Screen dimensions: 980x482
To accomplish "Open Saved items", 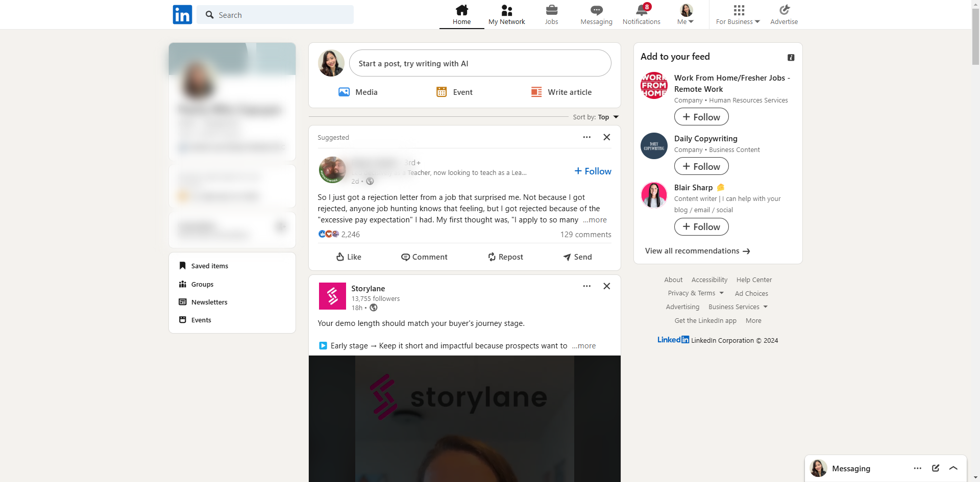I will 204,266.
